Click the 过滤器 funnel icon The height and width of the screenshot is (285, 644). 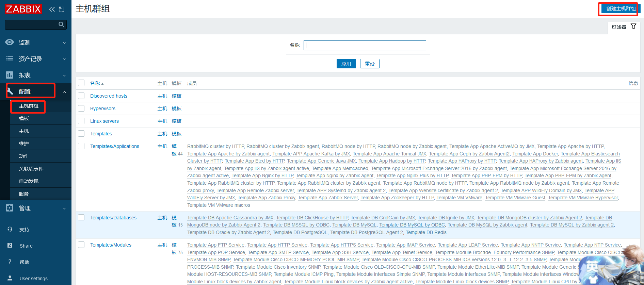633,27
